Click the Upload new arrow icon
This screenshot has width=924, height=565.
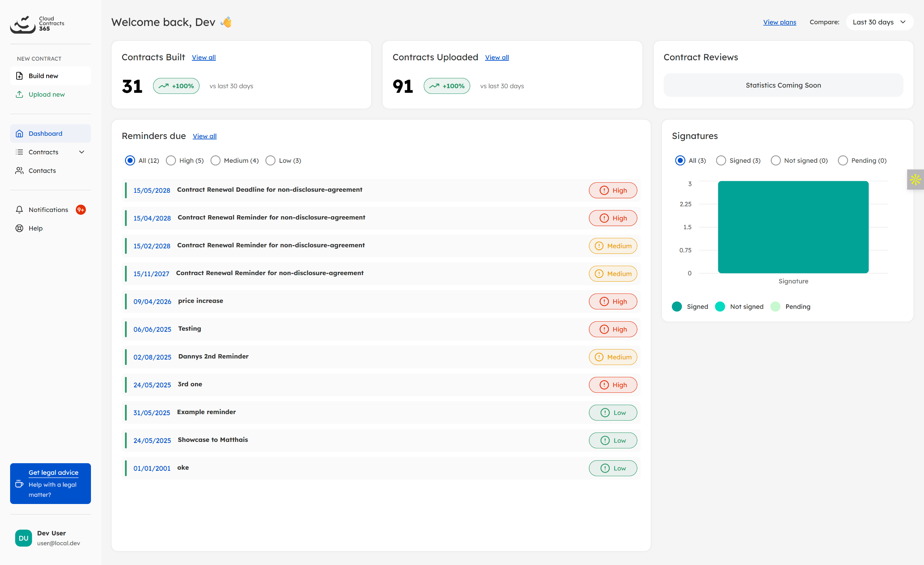[x=19, y=95]
